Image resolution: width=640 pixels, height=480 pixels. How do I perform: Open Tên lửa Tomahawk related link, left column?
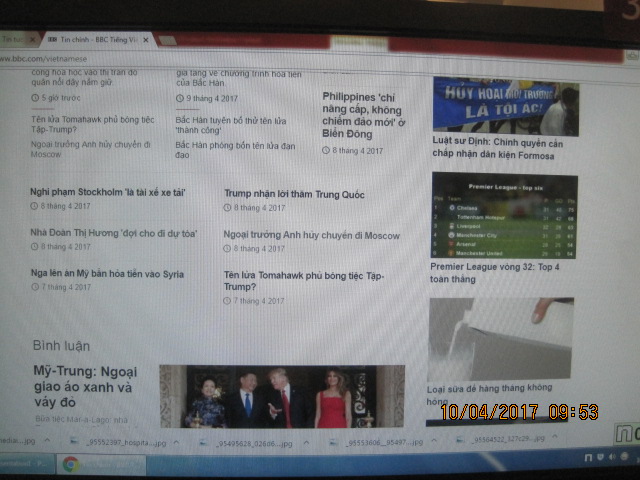93,124
